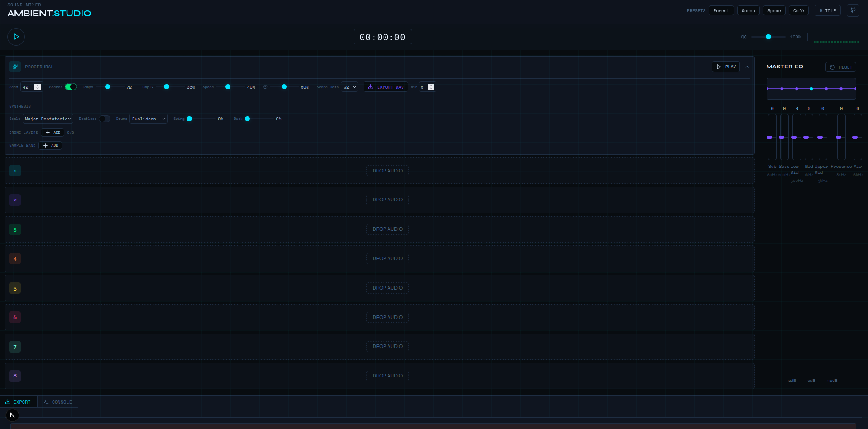Load the Ocean preset
Image resolution: width=868 pixels, height=429 pixels.
pos(748,10)
